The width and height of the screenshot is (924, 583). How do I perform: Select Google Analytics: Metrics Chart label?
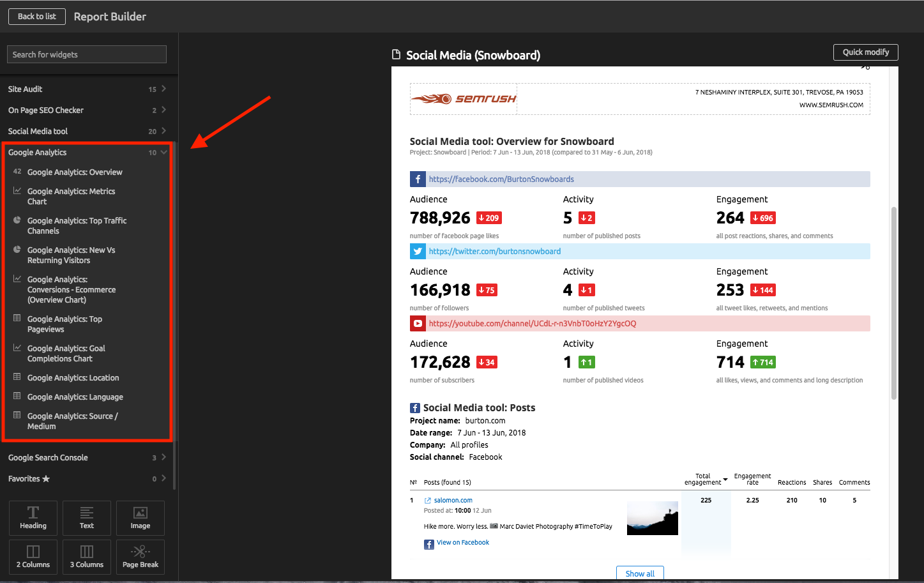coord(71,197)
